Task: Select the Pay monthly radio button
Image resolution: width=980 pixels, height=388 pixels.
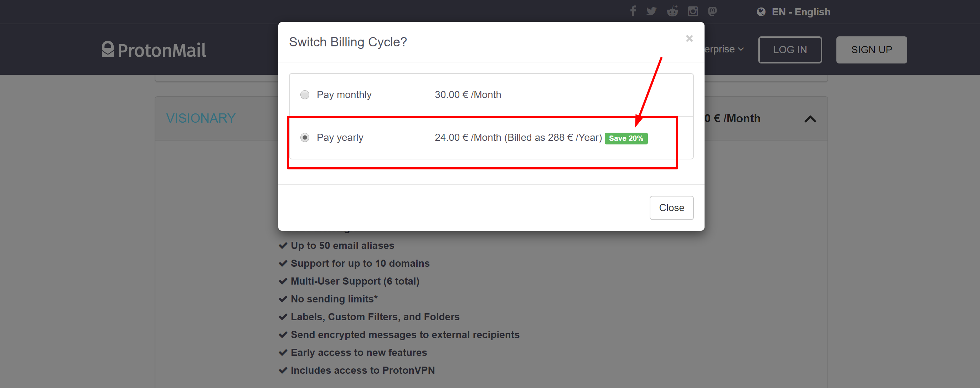Action: [305, 95]
